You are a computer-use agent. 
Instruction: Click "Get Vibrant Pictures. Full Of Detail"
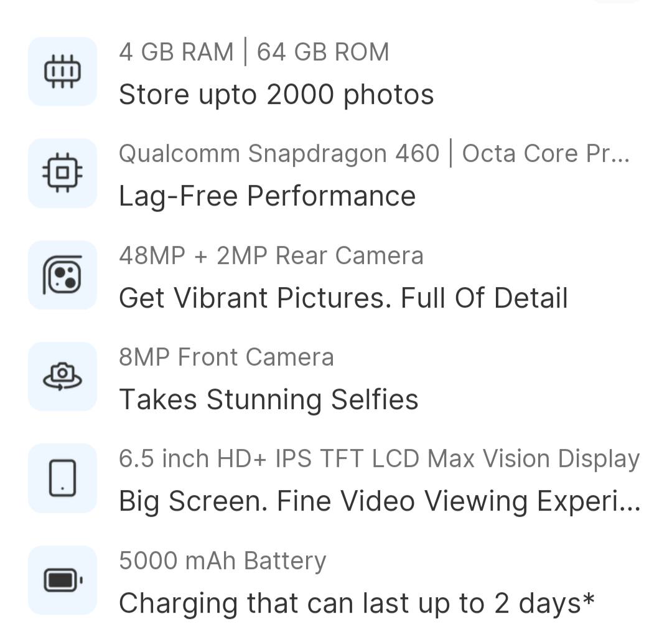(343, 298)
